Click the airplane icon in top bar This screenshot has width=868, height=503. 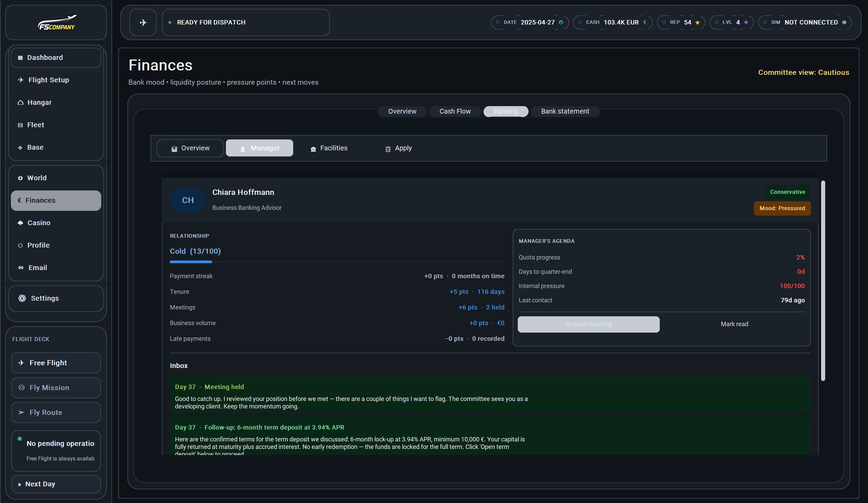click(143, 22)
